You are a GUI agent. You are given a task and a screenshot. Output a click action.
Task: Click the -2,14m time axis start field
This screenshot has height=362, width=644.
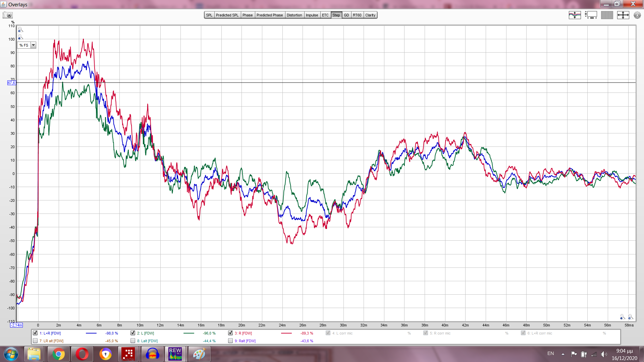tap(16, 325)
